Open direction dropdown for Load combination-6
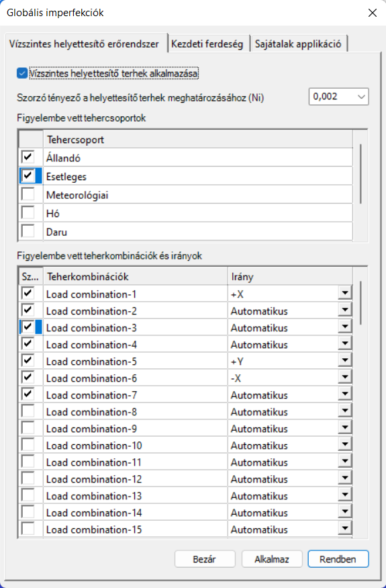This screenshot has height=588, width=386. click(345, 377)
